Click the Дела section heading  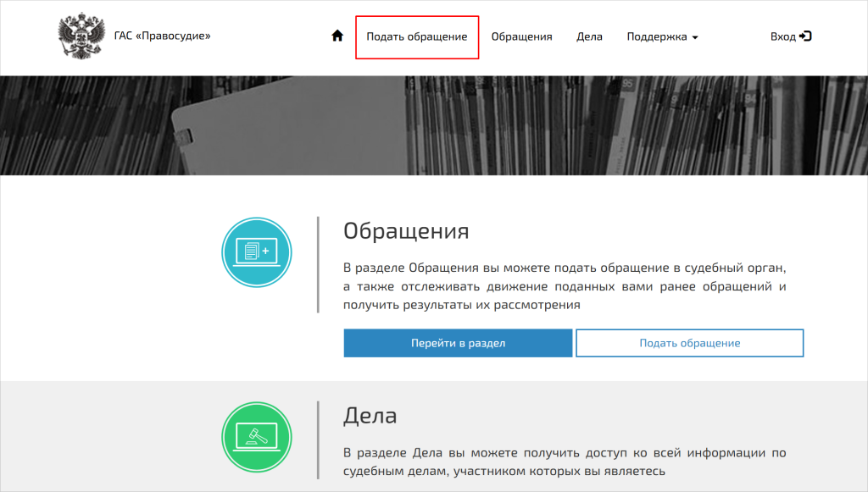coord(370,415)
